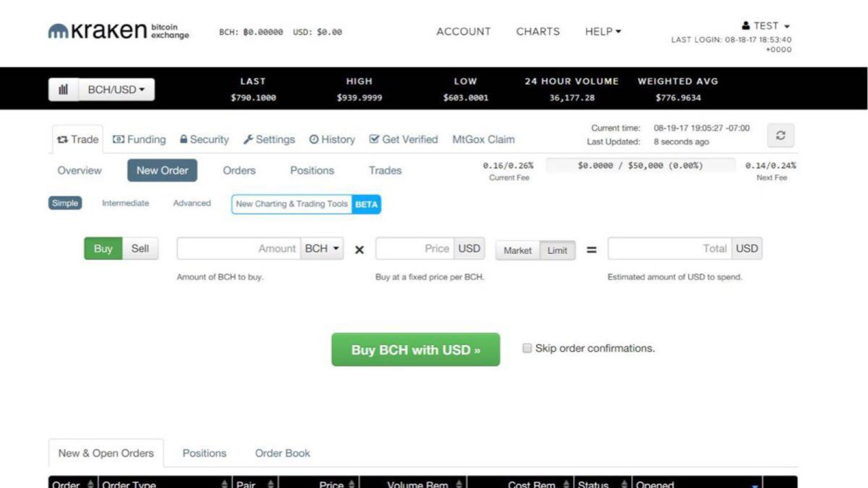Open CHARTS in the top navigation

pos(538,31)
